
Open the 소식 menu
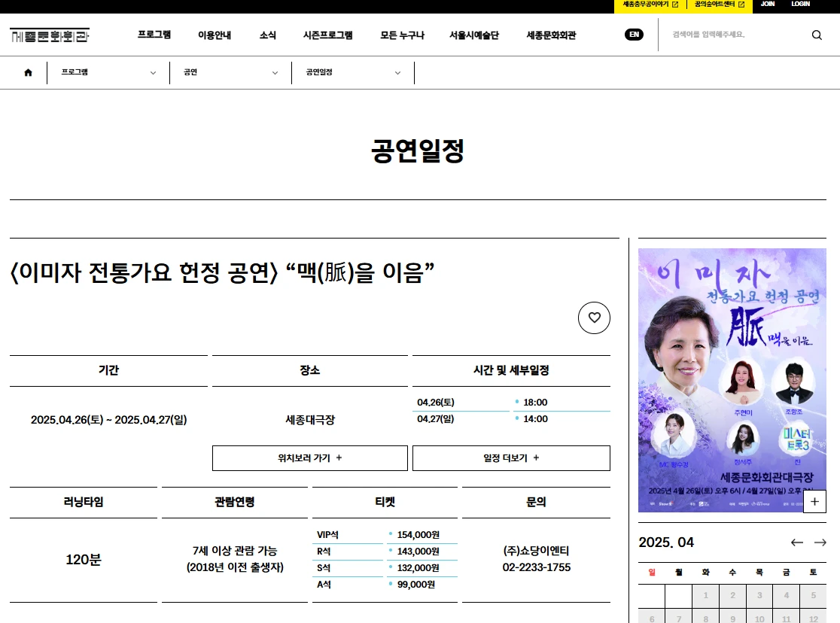[268, 35]
